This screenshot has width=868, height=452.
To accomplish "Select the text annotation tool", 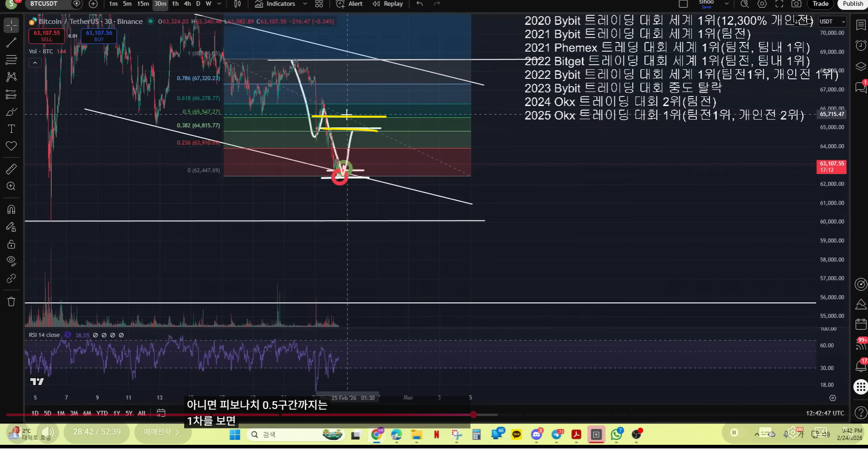I will 11,129.
